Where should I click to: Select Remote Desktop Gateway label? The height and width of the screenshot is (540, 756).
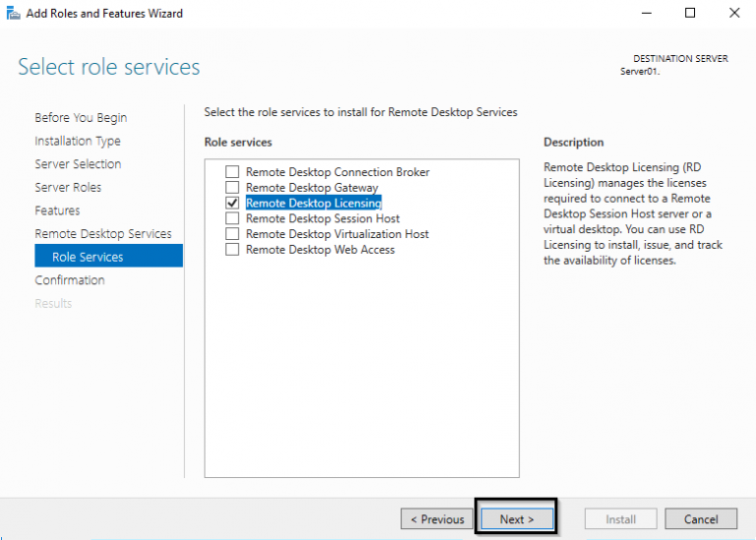coord(312,188)
